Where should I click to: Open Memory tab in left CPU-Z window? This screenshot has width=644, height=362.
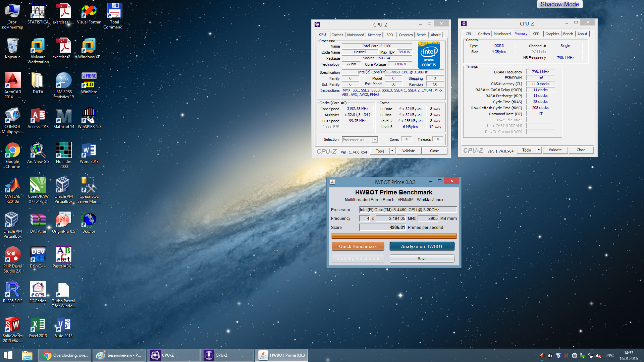pyautogui.click(x=374, y=35)
